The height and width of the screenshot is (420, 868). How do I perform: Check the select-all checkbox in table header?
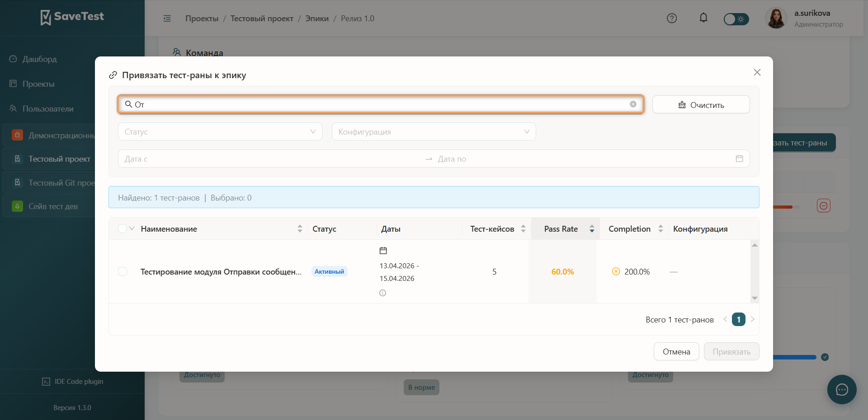pos(123,229)
